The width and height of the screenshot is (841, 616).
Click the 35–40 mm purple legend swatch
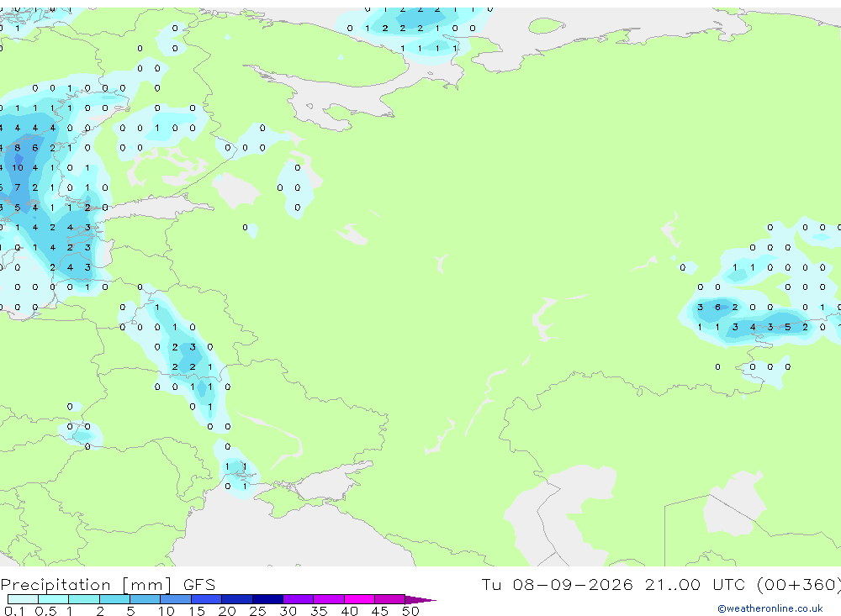click(x=328, y=599)
